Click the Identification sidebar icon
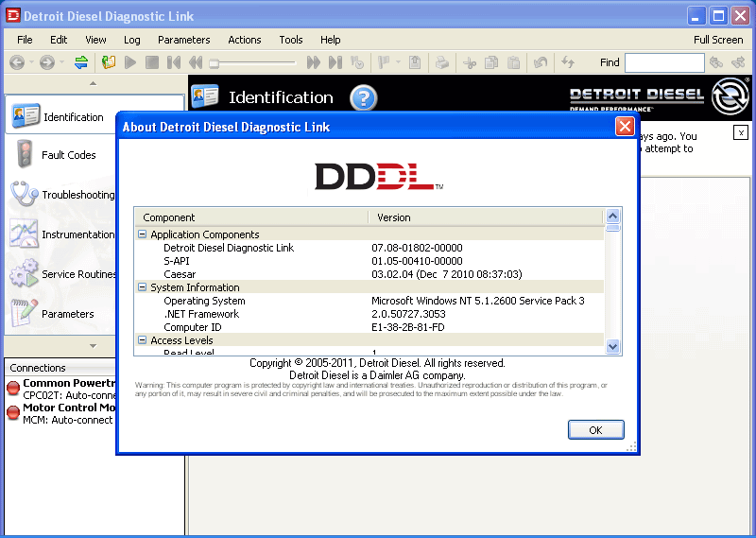The height and width of the screenshot is (538, 756). [x=26, y=116]
